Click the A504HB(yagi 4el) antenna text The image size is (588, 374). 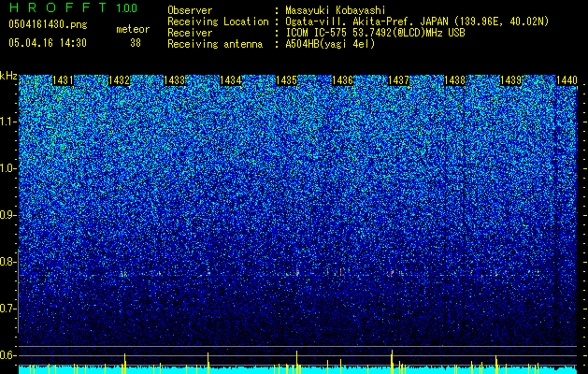(x=330, y=44)
